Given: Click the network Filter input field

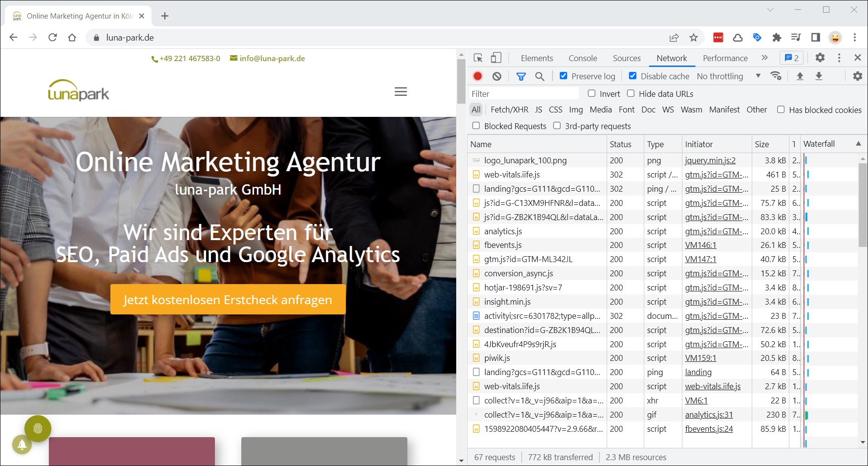Looking at the screenshot, I should click(524, 93).
